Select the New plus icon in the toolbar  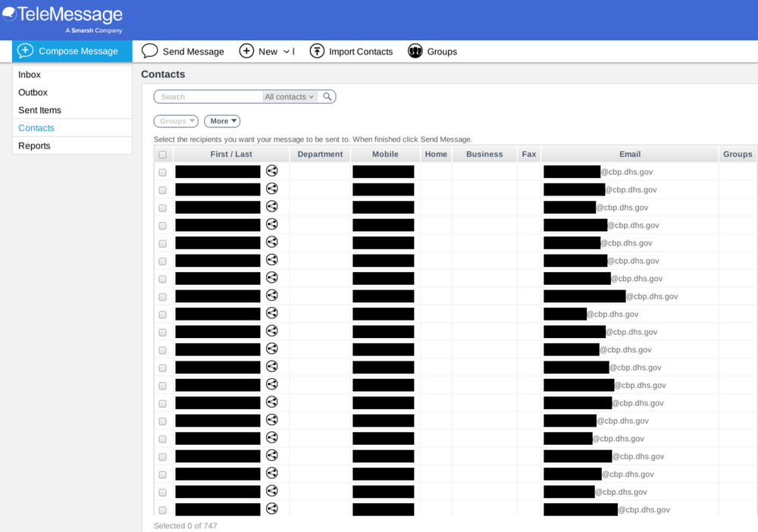click(x=246, y=51)
